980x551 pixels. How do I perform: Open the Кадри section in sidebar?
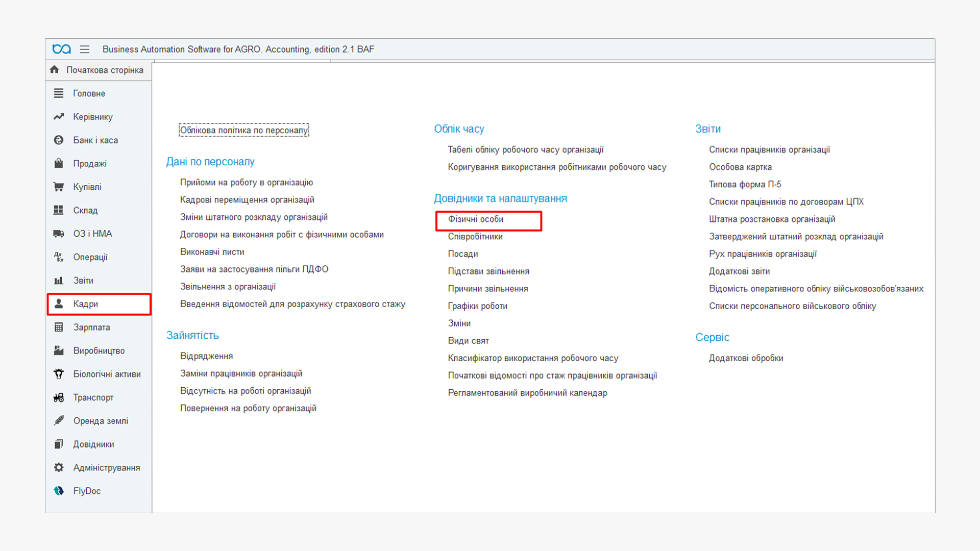coord(85,304)
